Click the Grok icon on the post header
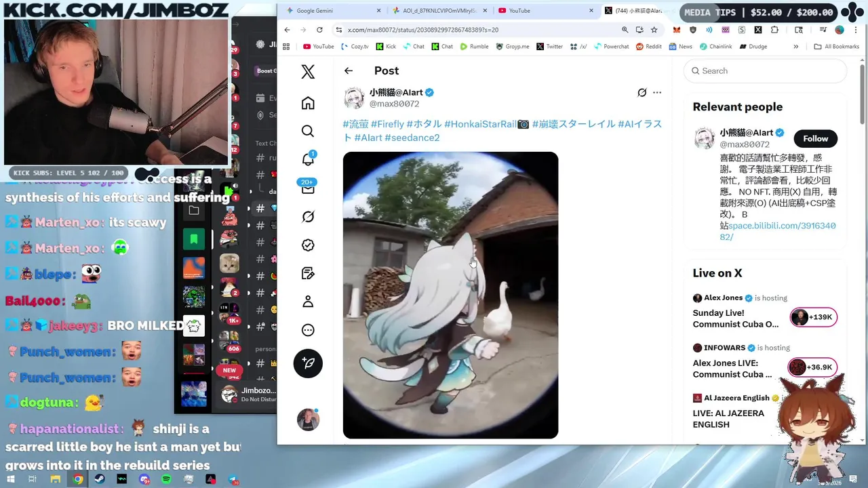Screen dimensions: 868x488 (642, 93)
